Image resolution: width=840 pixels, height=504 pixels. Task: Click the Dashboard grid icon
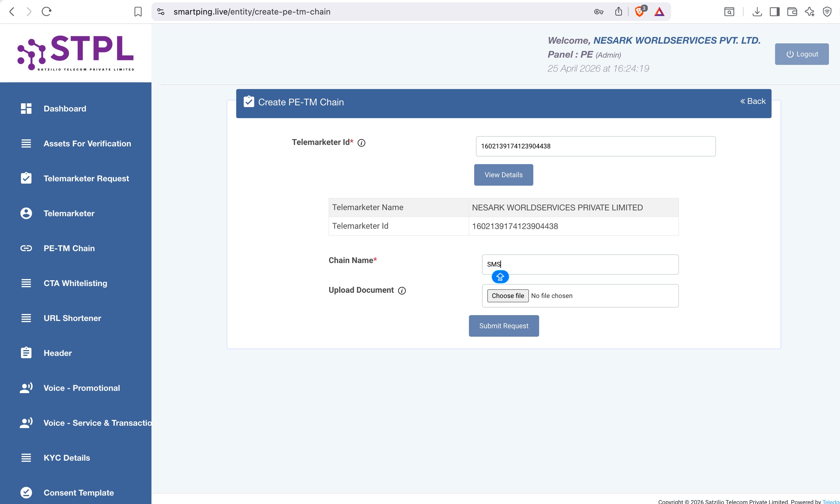pyautogui.click(x=26, y=109)
